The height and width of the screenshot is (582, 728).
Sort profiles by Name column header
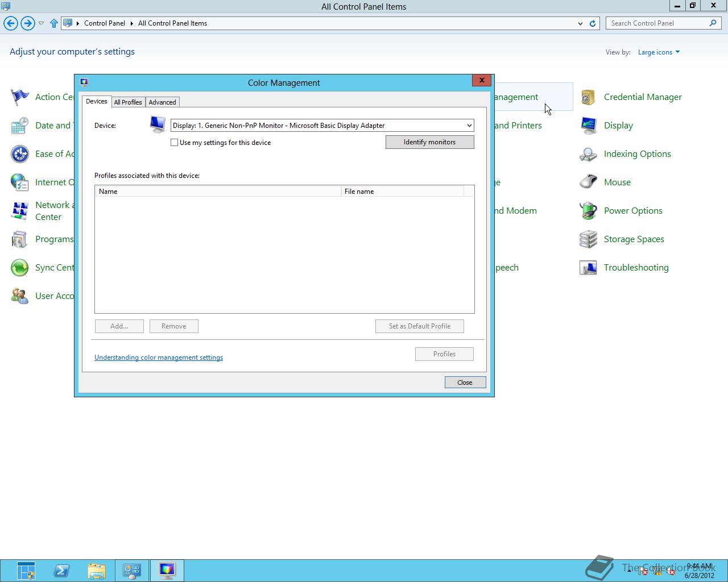click(218, 192)
